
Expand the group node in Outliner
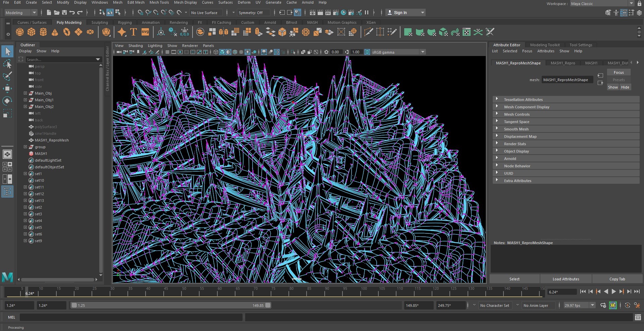point(25,147)
